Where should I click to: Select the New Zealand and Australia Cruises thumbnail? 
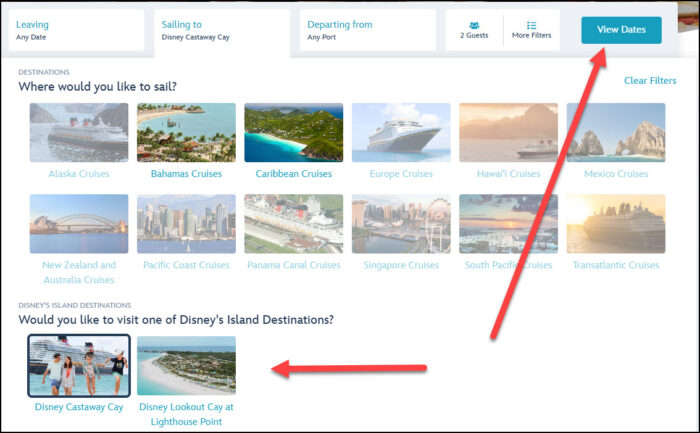(x=79, y=224)
